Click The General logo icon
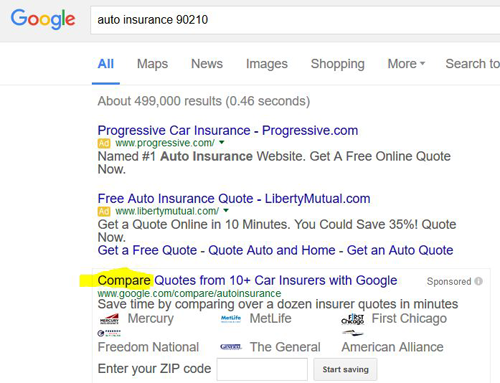This screenshot has width=500, height=383. [x=231, y=347]
